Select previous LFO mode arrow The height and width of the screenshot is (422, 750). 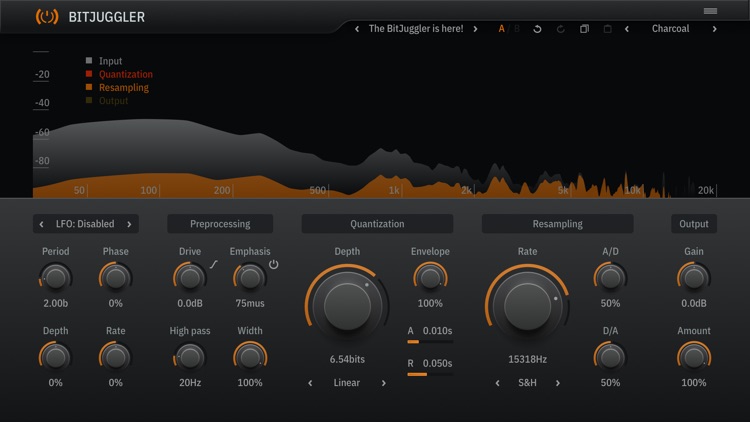point(42,224)
